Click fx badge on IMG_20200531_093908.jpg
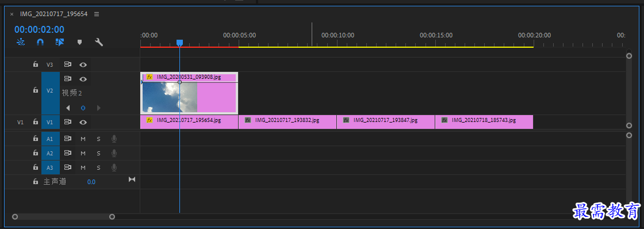644x229 pixels. pyautogui.click(x=149, y=77)
